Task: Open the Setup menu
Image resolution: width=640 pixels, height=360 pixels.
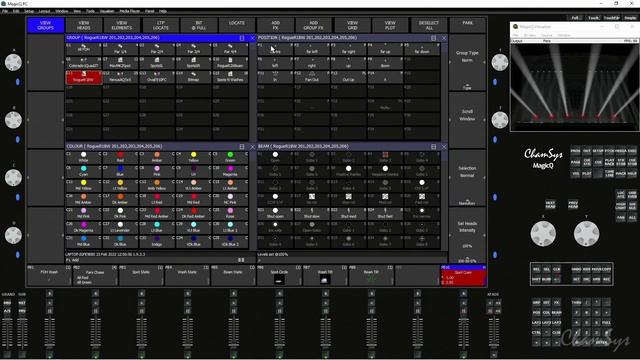Action: 29,11
